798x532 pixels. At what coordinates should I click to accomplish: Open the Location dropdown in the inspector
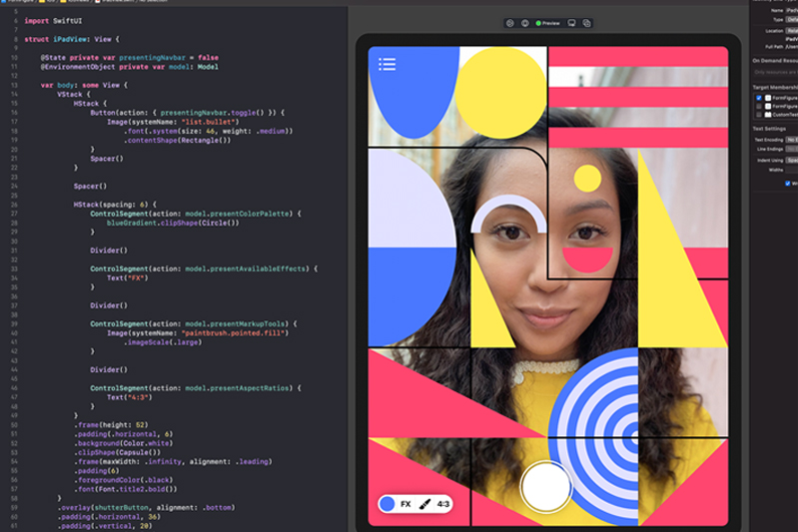pyautogui.click(x=791, y=31)
